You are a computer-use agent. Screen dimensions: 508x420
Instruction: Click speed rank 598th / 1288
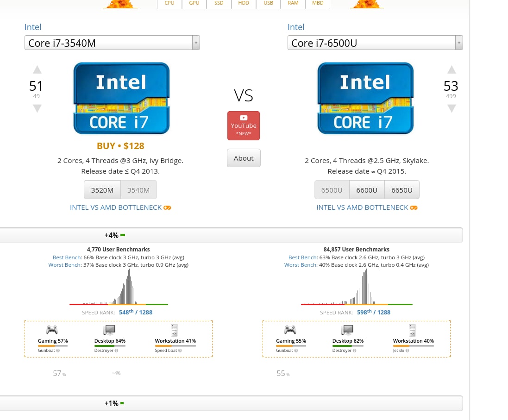pos(374,312)
